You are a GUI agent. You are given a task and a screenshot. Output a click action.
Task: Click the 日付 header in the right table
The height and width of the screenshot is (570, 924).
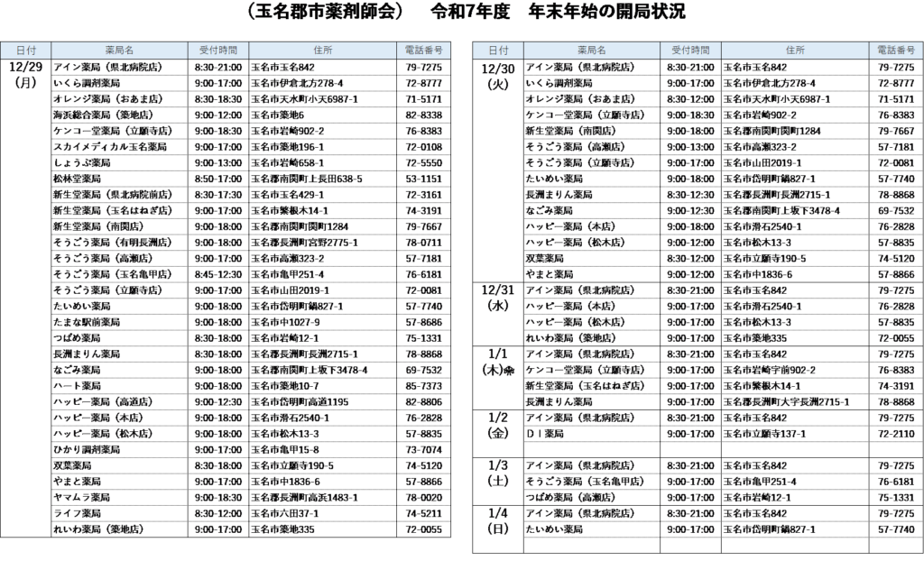point(499,51)
